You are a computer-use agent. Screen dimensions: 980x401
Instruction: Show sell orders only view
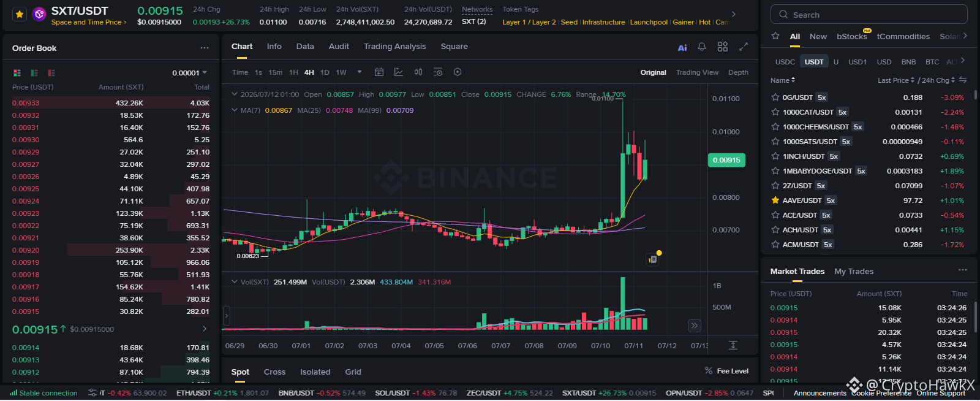[51, 72]
